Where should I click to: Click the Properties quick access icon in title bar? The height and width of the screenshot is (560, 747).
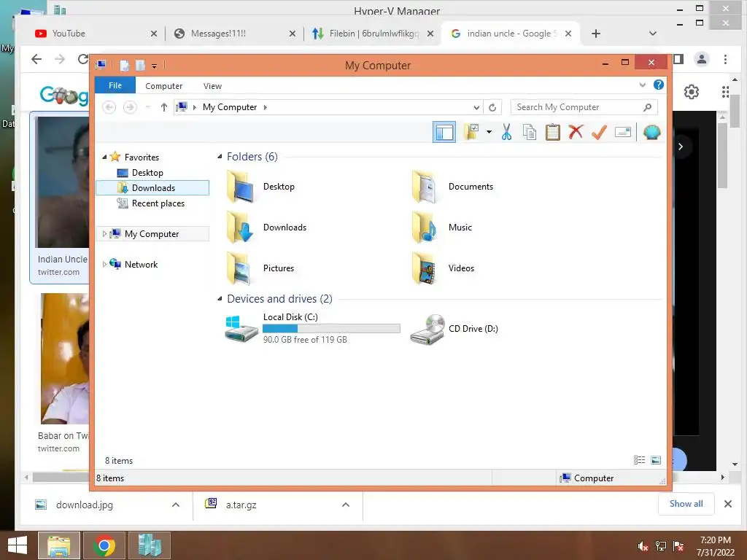(x=124, y=65)
